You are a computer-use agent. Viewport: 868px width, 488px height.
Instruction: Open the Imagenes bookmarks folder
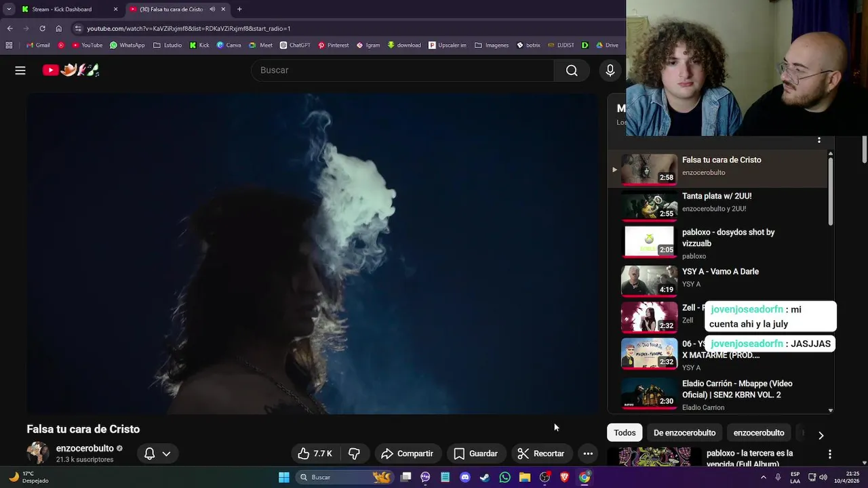click(492, 45)
